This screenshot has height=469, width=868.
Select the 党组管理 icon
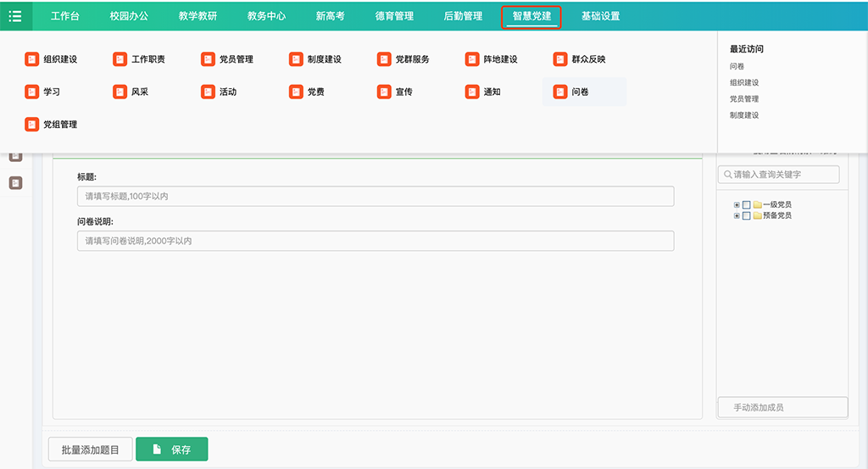pos(32,125)
